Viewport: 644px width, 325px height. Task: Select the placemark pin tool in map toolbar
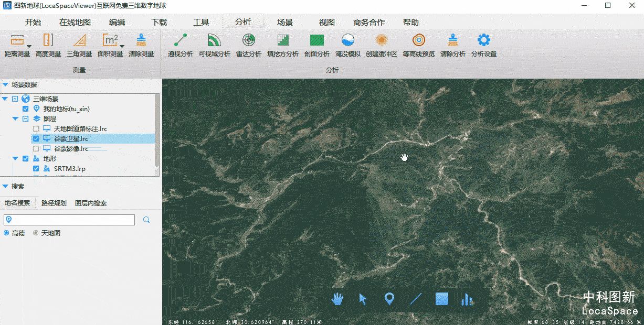pos(389,299)
